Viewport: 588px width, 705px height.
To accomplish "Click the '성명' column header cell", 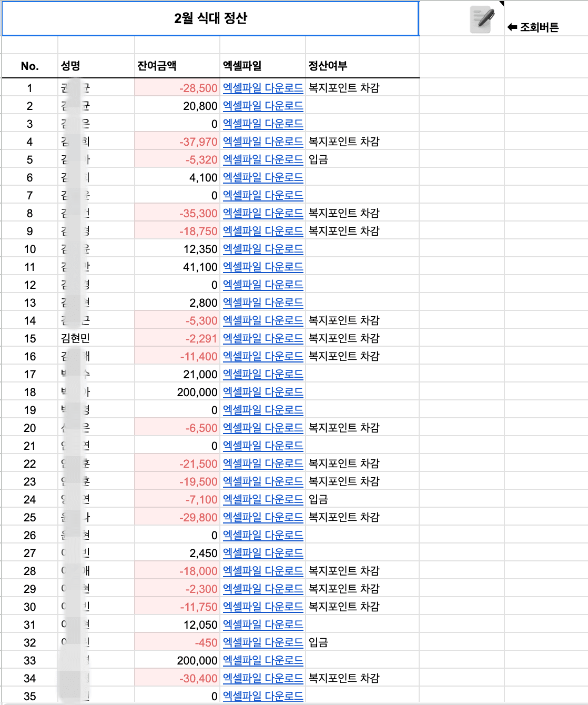I will click(x=70, y=66).
